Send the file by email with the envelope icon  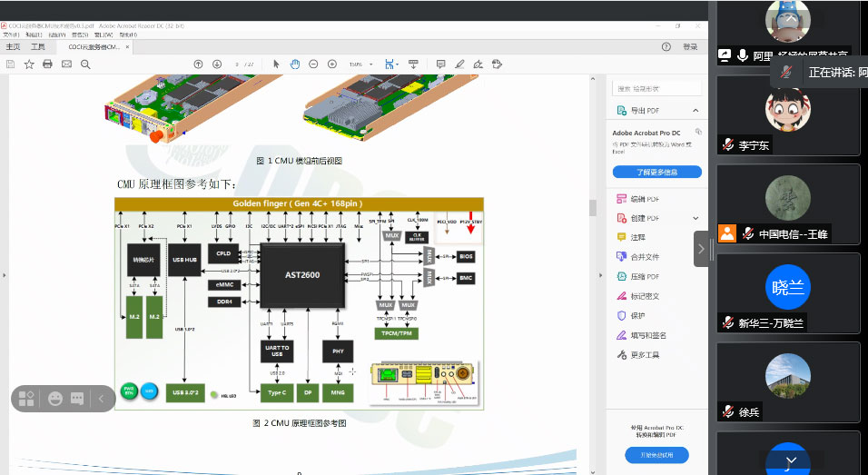(66, 64)
